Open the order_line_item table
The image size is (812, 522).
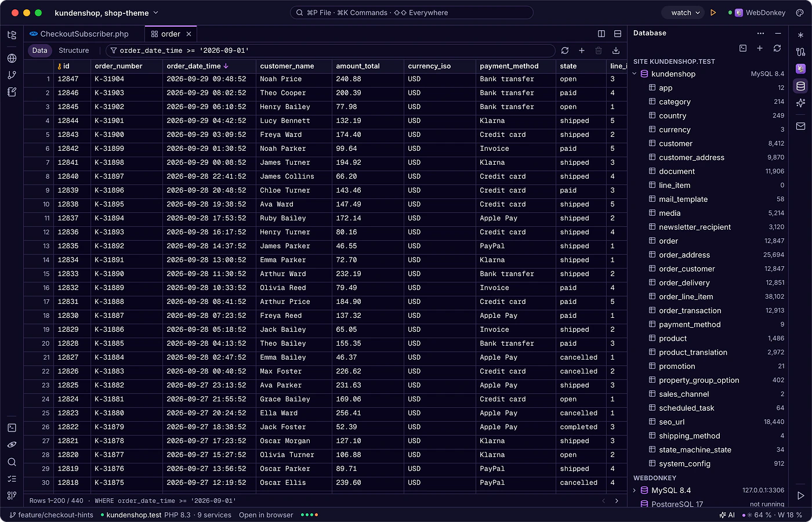pos(686,296)
